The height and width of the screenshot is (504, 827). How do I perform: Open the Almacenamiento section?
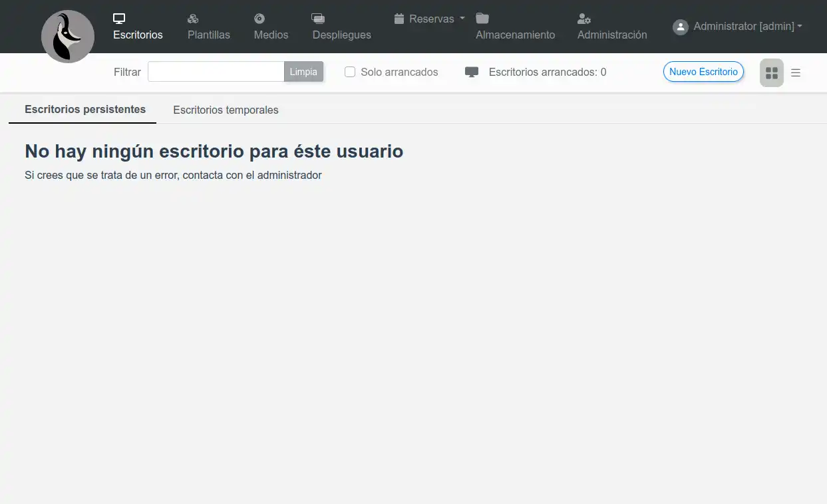(515, 27)
